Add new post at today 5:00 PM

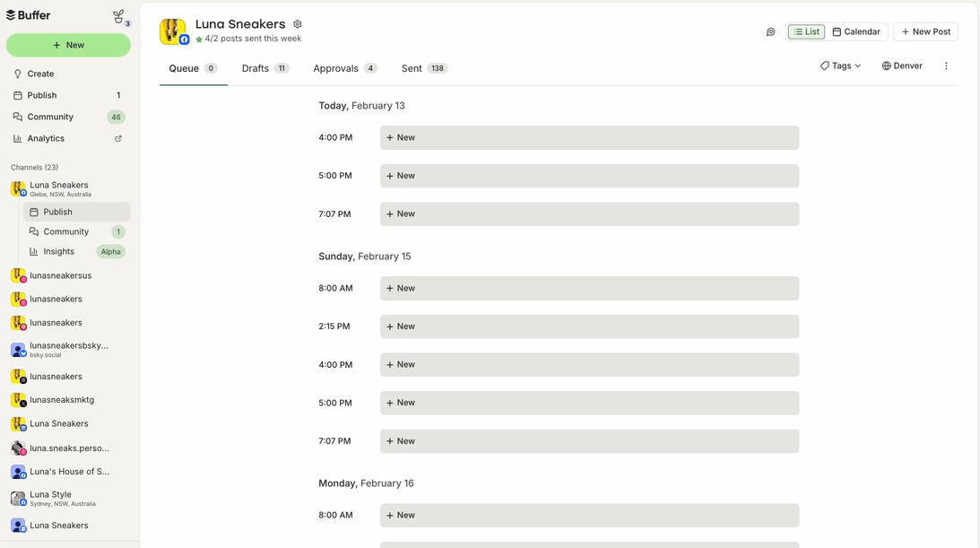pyautogui.click(x=589, y=176)
